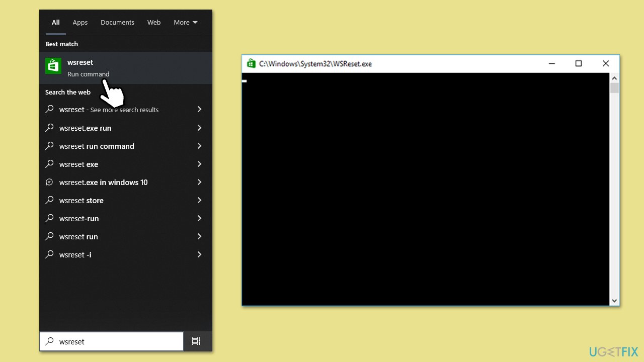Expand arrow next to 'wsreset.exe run'
The height and width of the screenshot is (362, 644).
[x=199, y=128]
